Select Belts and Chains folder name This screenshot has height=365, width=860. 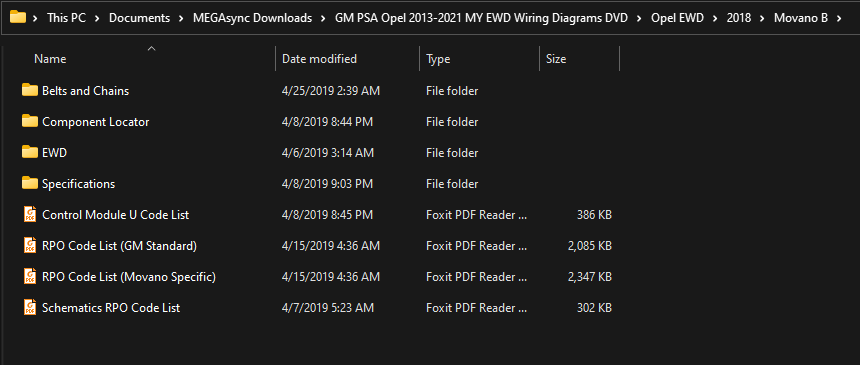[x=86, y=91]
